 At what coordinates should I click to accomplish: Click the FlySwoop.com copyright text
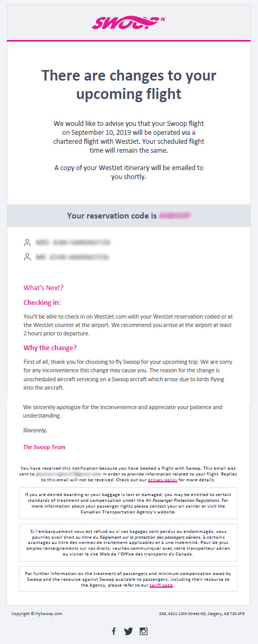tap(37, 613)
